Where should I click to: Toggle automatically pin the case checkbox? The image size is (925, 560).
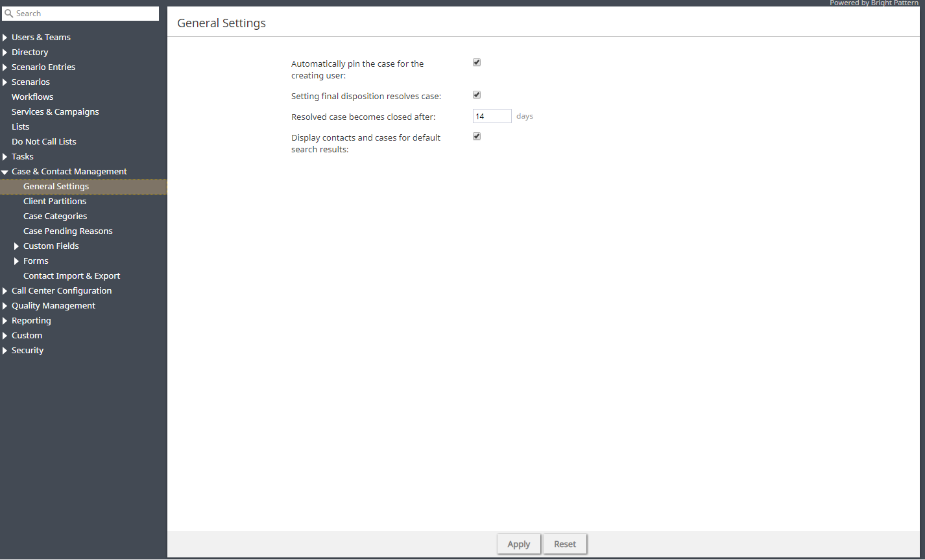click(x=477, y=63)
